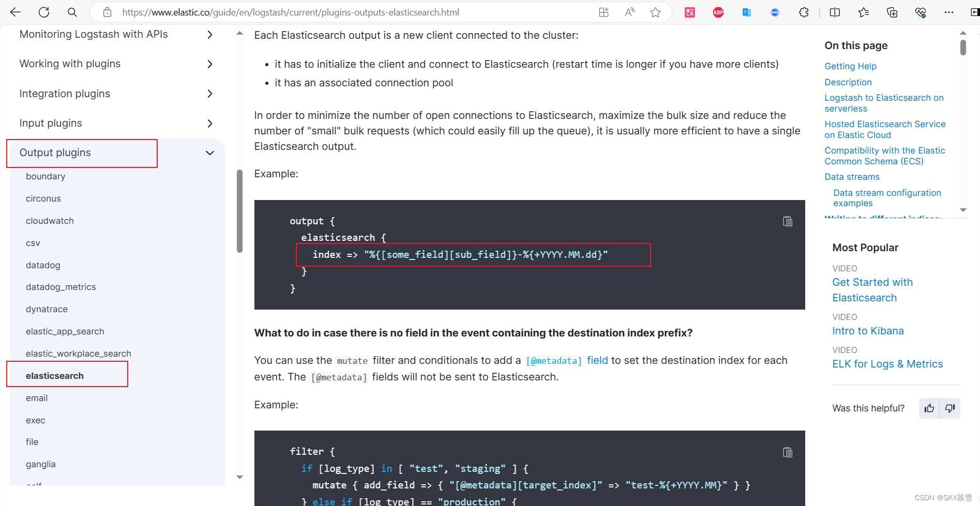Open browser search icon

coord(72,12)
